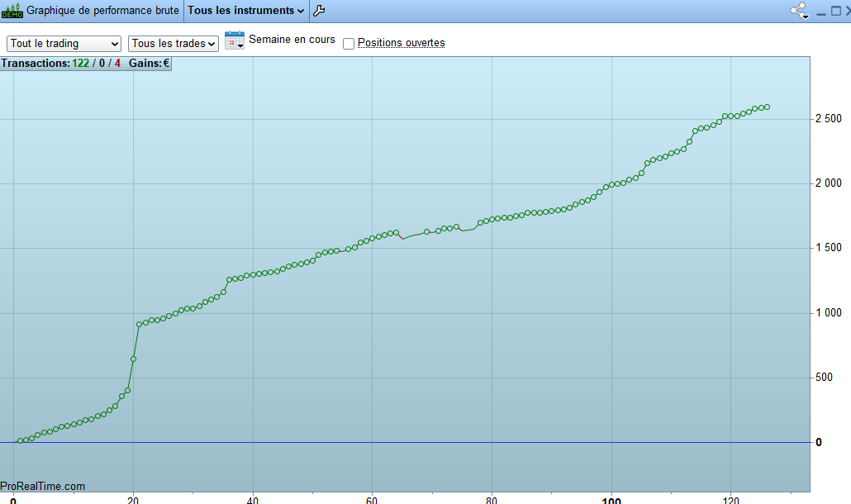Screen dimensions: 851x504
Task: Click the DEMO ProRealTime logo icon
Action: (x=12, y=10)
